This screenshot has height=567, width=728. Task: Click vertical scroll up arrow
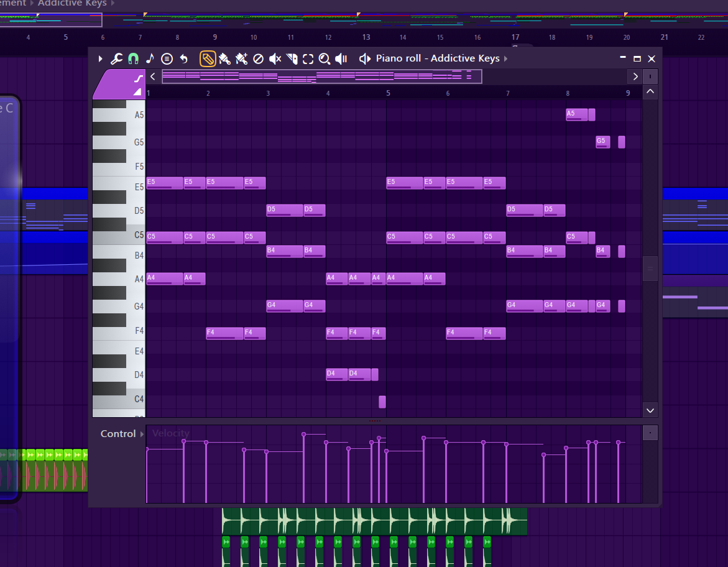pos(650,91)
